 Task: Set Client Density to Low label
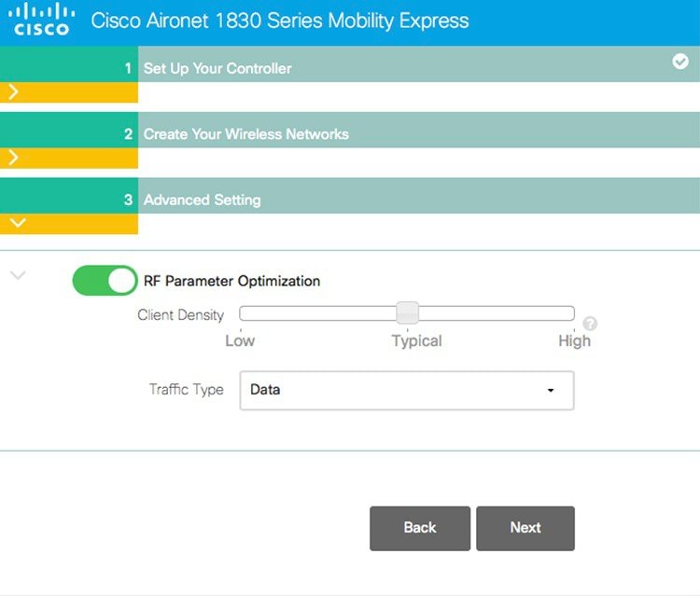240,340
